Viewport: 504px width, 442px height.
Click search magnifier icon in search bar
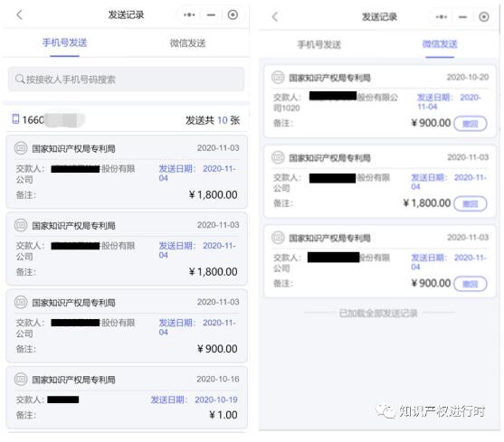click(20, 79)
